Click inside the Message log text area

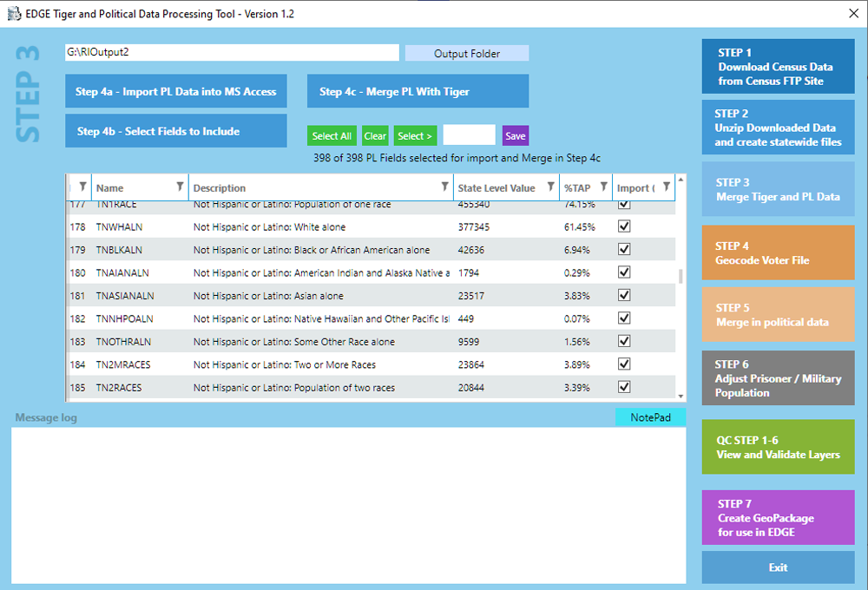(349, 505)
